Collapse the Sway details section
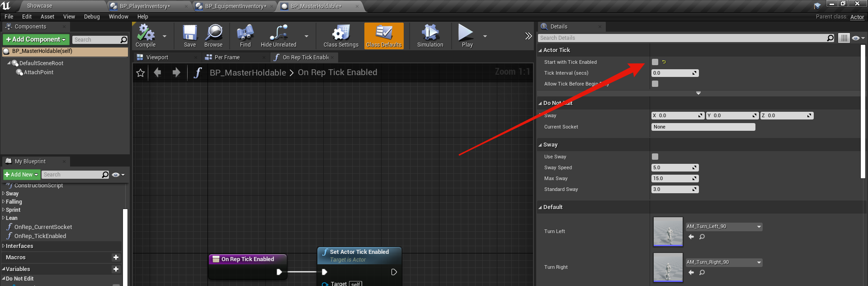The height and width of the screenshot is (286, 868). [x=540, y=145]
